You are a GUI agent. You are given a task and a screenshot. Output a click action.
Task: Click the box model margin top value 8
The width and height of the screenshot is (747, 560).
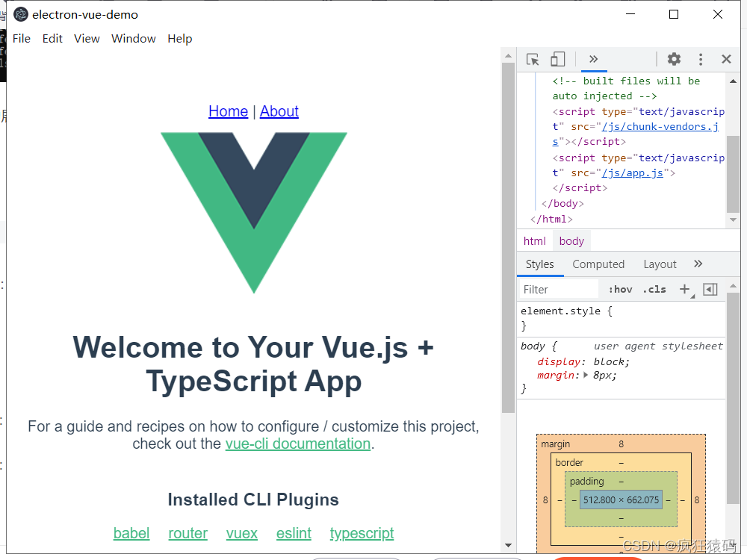622,444
